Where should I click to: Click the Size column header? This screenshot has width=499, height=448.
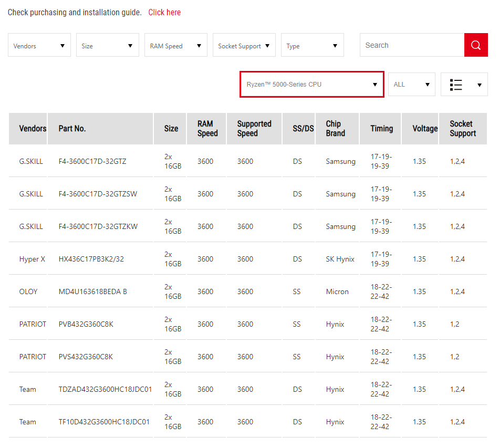tap(170, 129)
